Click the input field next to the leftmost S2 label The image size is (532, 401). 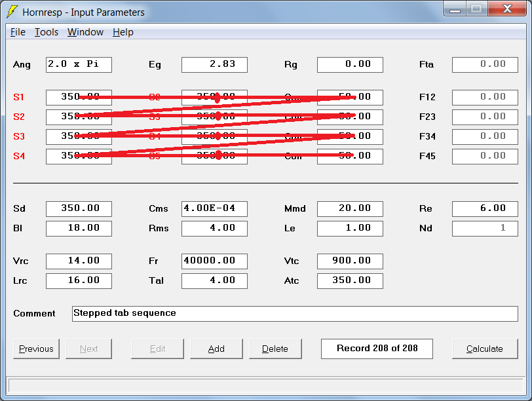coord(79,117)
